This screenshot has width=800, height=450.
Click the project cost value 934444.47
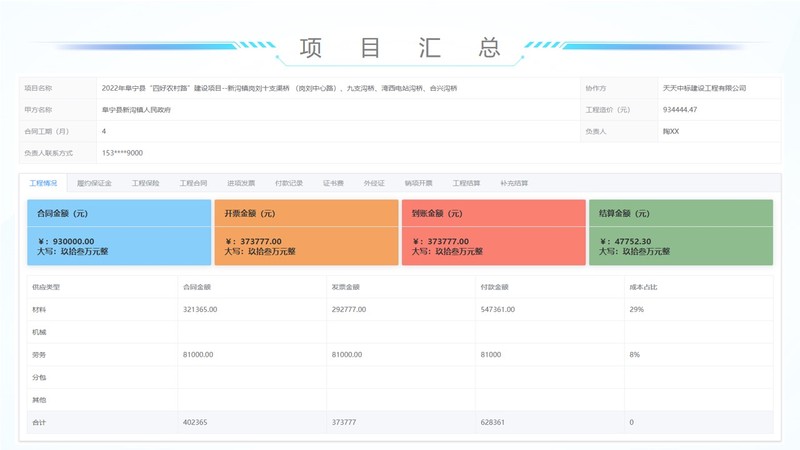pyautogui.click(x=680, y=110)
